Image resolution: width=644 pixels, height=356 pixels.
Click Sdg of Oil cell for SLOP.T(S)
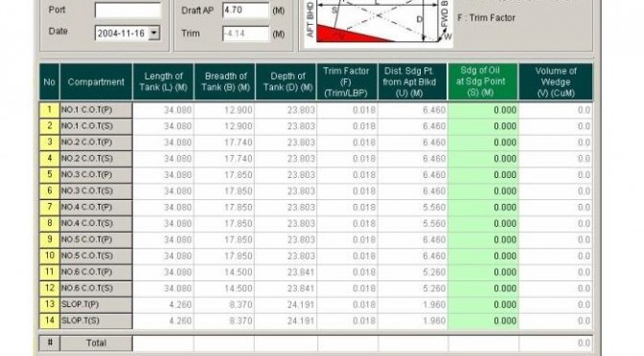coord(483,321)
